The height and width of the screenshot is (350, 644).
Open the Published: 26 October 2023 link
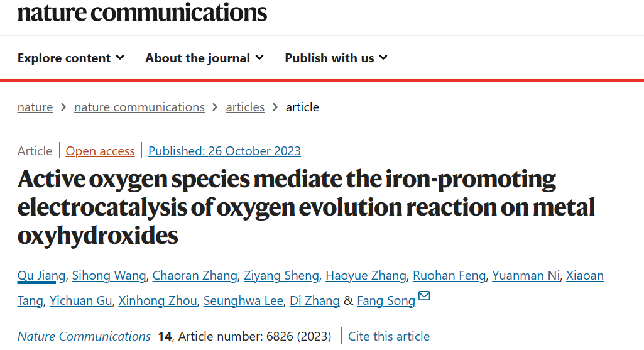tap(224, 151)
